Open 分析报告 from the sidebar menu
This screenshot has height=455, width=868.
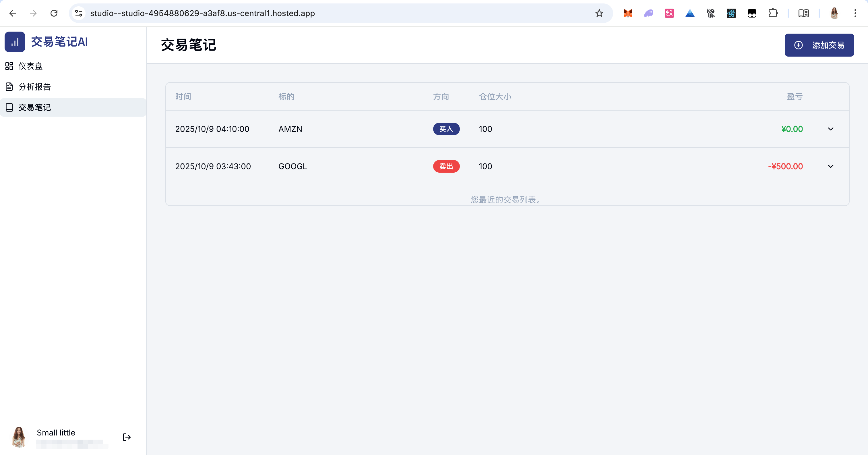[x=35, y=87]
